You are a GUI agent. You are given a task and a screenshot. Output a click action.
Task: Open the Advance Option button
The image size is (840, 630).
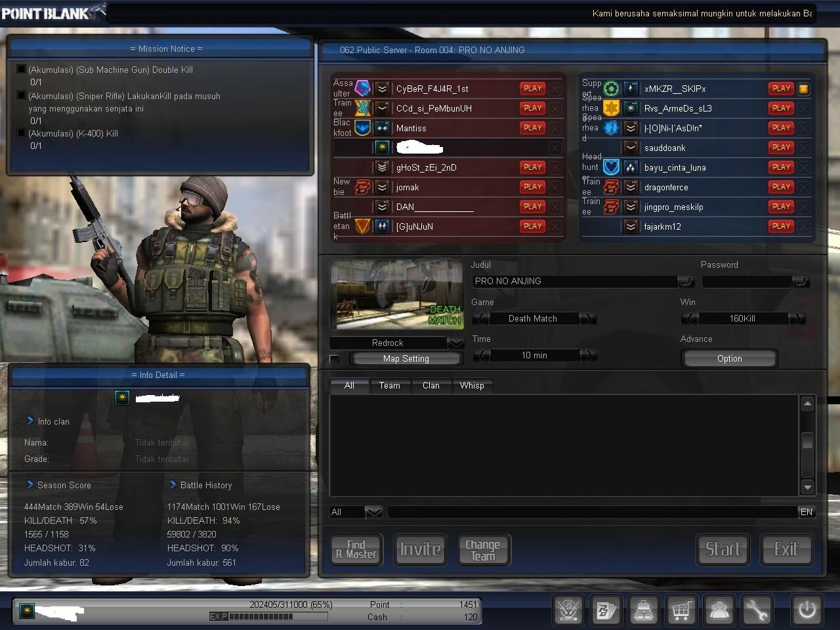tap(730, 358)
